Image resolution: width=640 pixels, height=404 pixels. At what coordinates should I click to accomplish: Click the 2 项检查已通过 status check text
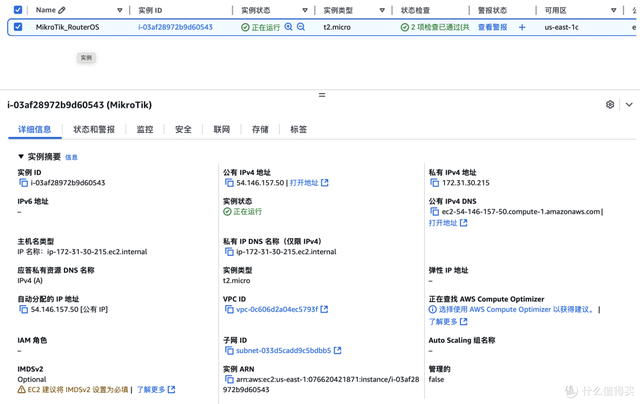(x=440, y=27)
